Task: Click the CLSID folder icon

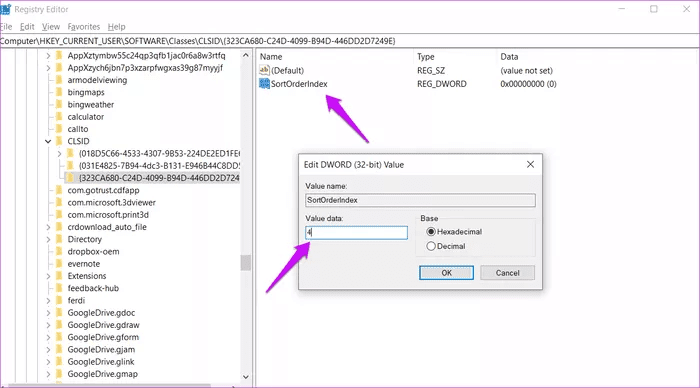Action: 59,141
